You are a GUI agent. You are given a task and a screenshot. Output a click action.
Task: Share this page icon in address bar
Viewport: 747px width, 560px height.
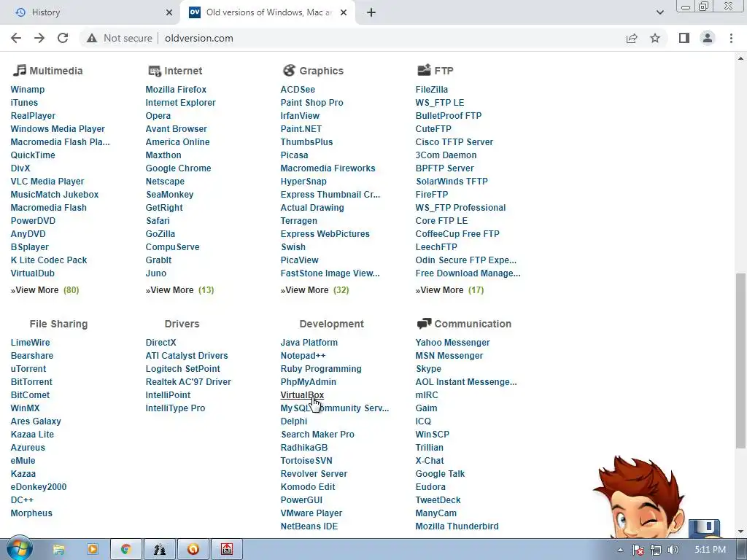632,38
